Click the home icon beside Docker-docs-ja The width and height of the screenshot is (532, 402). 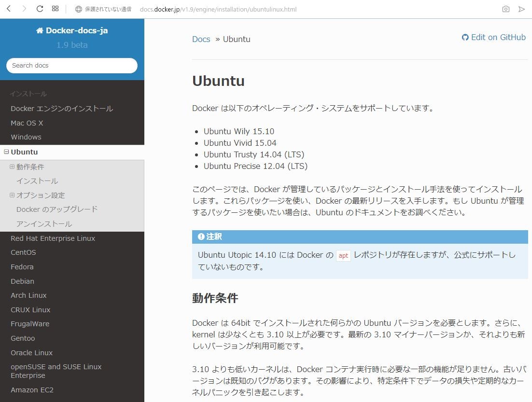coord(40,30)
